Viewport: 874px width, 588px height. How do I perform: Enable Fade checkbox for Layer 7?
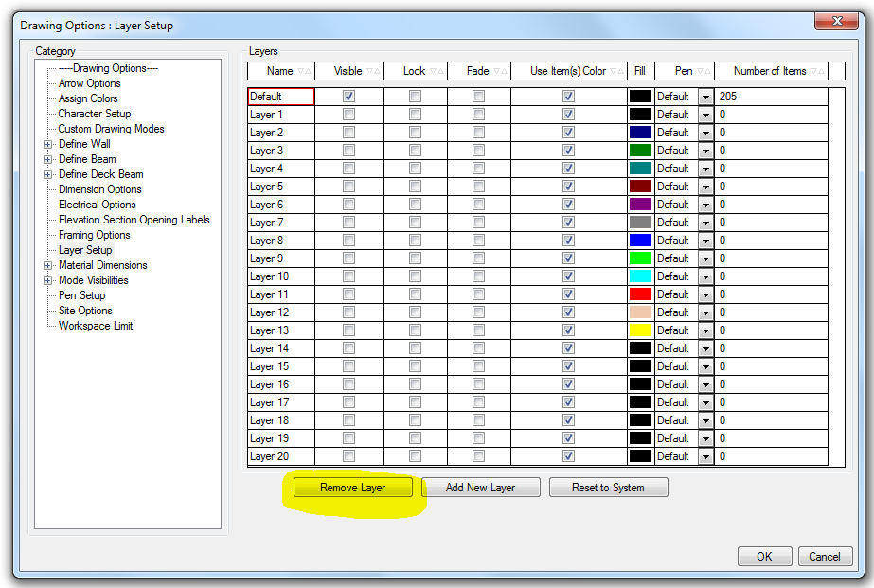[x=479, y=223]
